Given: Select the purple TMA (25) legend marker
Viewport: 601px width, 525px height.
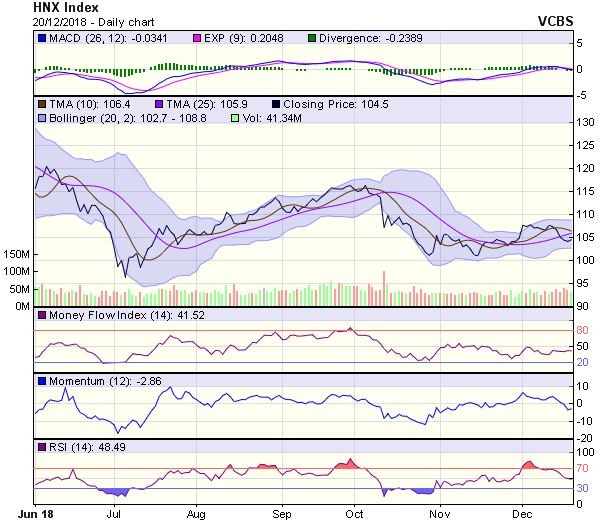Looking at the screenshot, I should click(x=158, y=103).
